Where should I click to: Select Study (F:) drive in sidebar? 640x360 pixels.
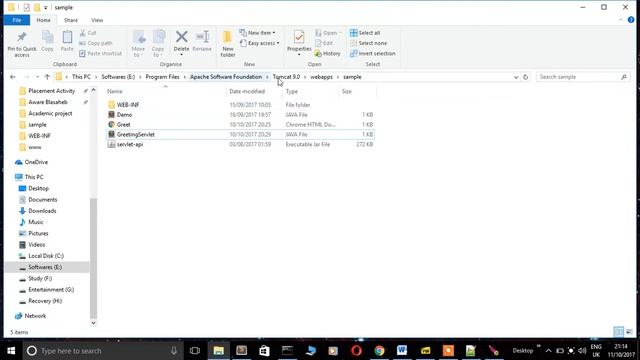40,278
